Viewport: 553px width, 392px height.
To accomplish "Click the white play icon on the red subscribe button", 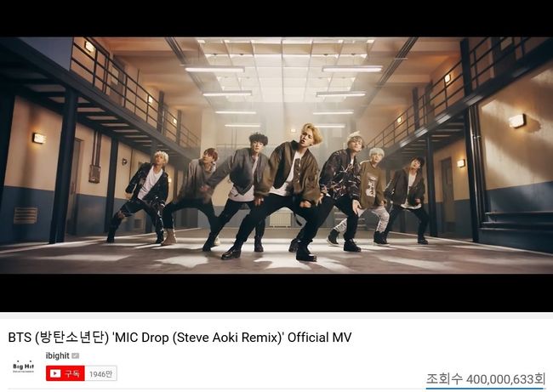I will 55,373.
